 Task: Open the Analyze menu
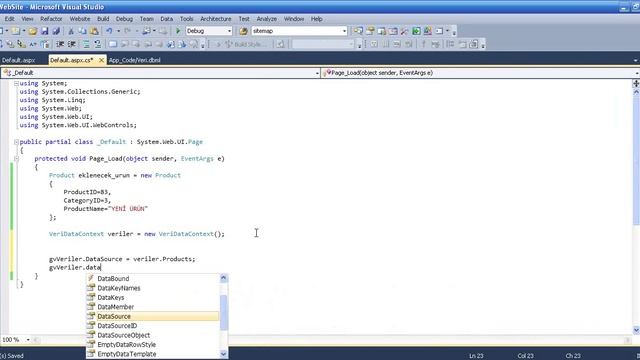pos(267,19)
